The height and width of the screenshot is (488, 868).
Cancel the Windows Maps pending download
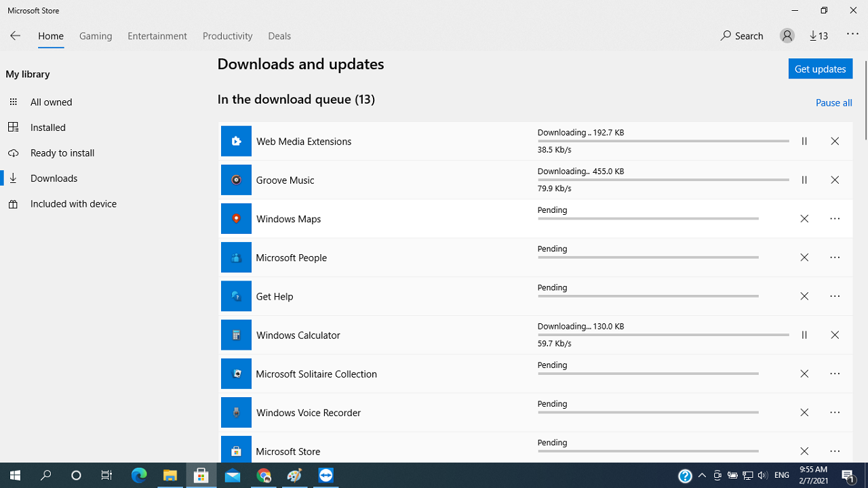pos(804,218)
